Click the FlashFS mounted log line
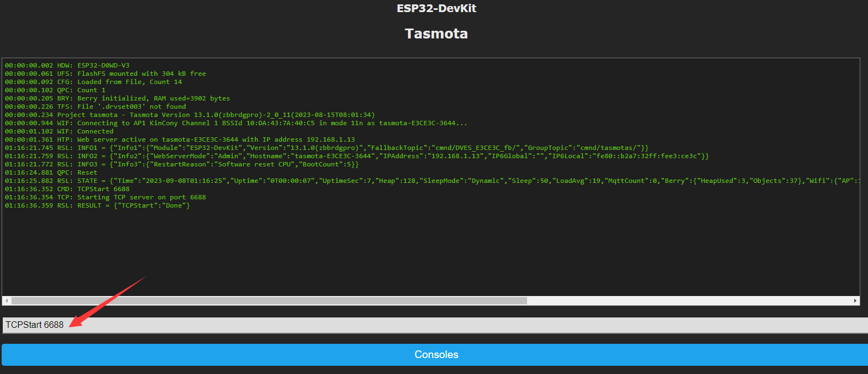The image size is (868, 374). point(105,74)
